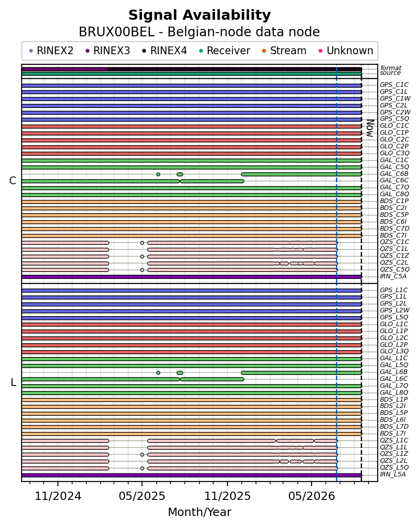This screenshot has width=420, height=527.
Task: Click the RINEX3 legend marker
Action: [88, 51]
